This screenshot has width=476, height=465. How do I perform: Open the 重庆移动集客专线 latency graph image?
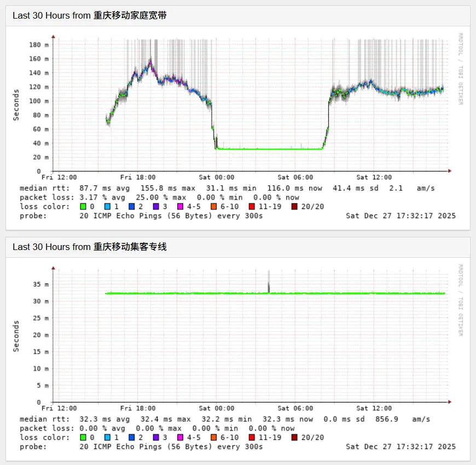click(238, 358)
